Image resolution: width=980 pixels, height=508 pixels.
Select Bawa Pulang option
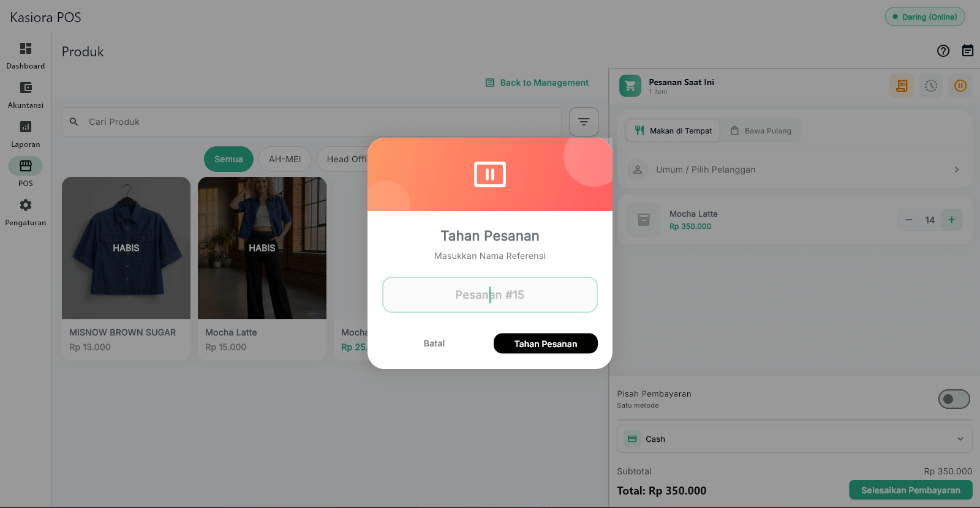click(761, 130)
